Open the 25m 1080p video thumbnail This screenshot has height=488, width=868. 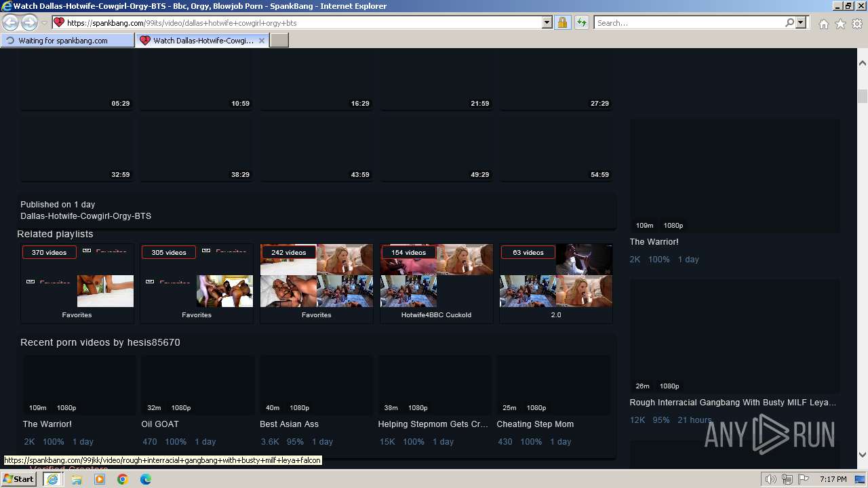click(553, 384)
